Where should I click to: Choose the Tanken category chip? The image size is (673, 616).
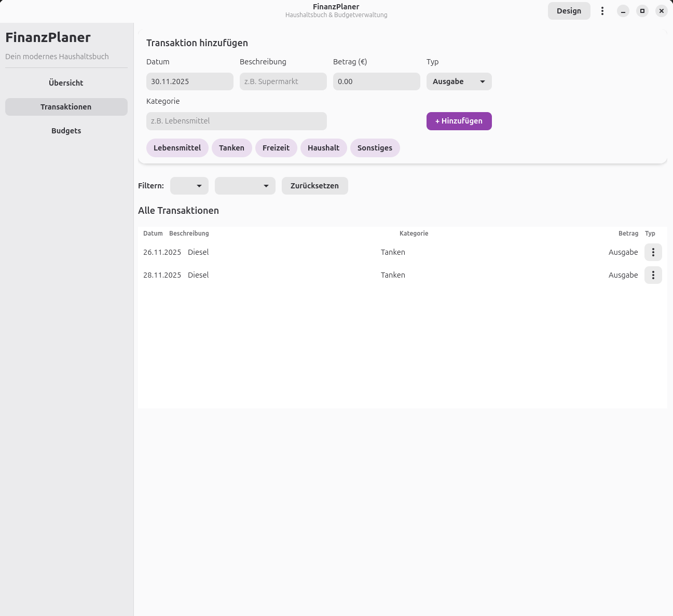pos(231,148)
